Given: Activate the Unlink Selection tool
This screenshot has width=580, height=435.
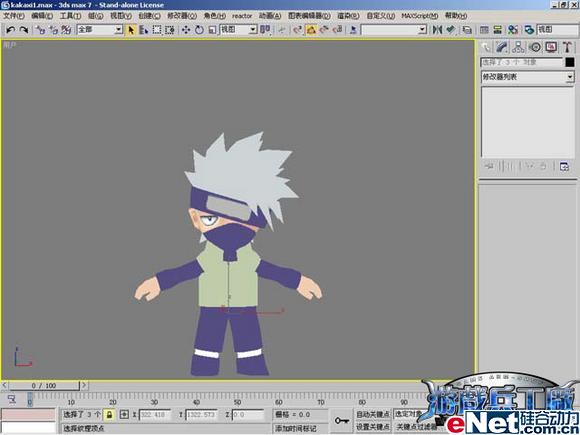Looking at the screenshot, I should [54, 30].
